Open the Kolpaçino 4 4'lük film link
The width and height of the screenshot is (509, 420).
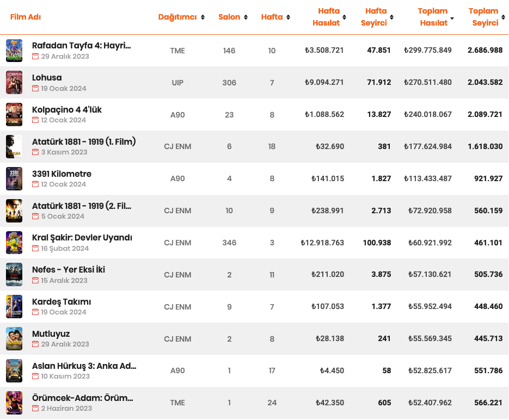pos(67,110)
